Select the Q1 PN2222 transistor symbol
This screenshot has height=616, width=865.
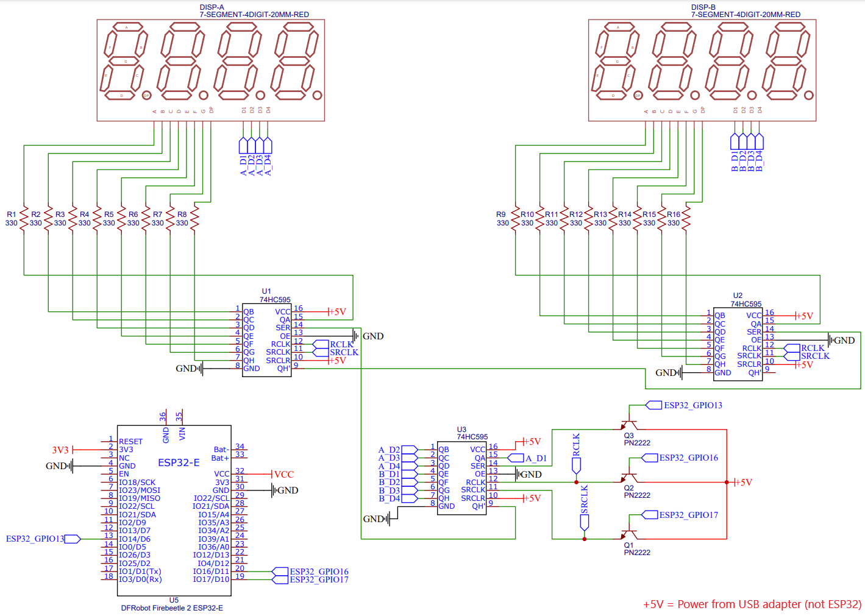629,533
